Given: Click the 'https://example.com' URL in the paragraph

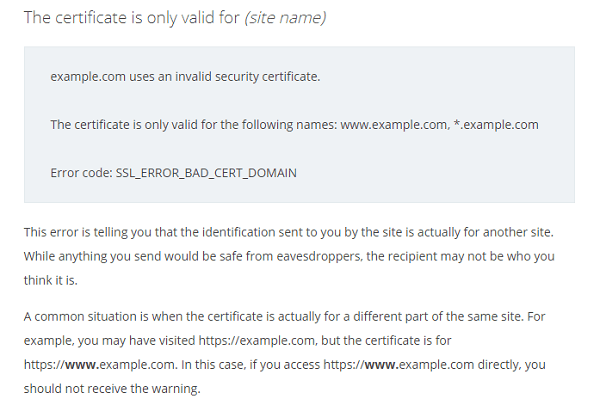Looking at the screenshot, I should click(258, 341).
